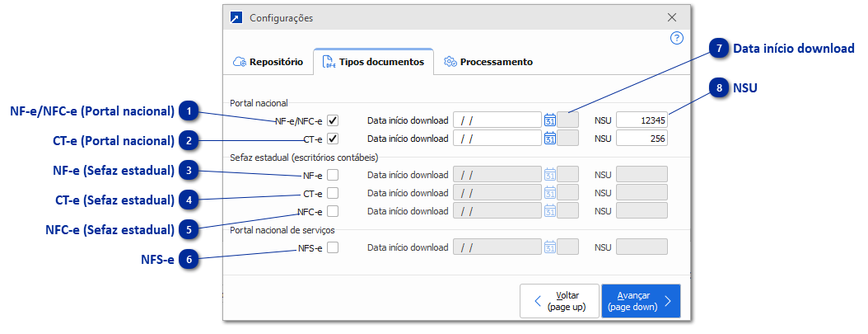Click the Voltar (page up) button
This screenshot has height=334, width=868.
[x=559, y=301]
